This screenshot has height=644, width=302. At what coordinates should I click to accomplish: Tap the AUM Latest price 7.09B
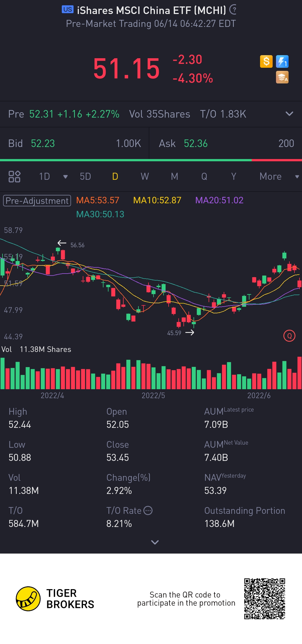(229, 418)
